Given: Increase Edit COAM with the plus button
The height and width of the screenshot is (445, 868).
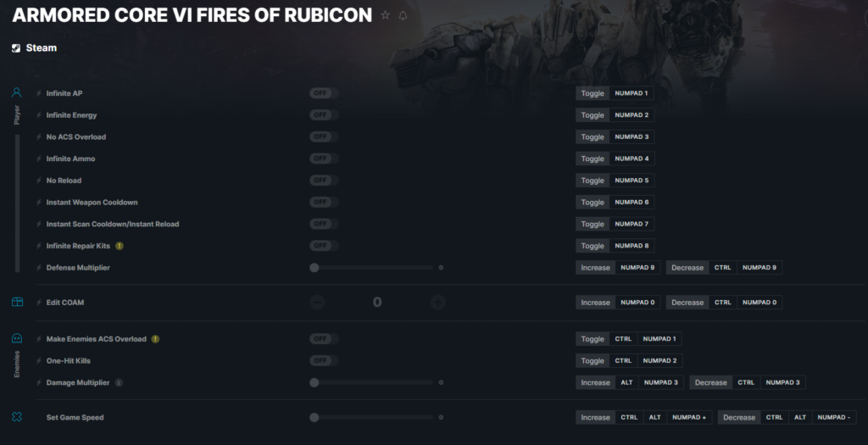Looking at the screenshot, I should (x=438, y=303).
